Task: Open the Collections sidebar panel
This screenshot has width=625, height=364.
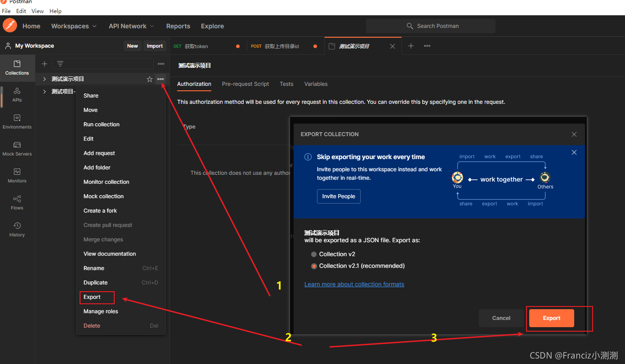Action: (17, 68)
